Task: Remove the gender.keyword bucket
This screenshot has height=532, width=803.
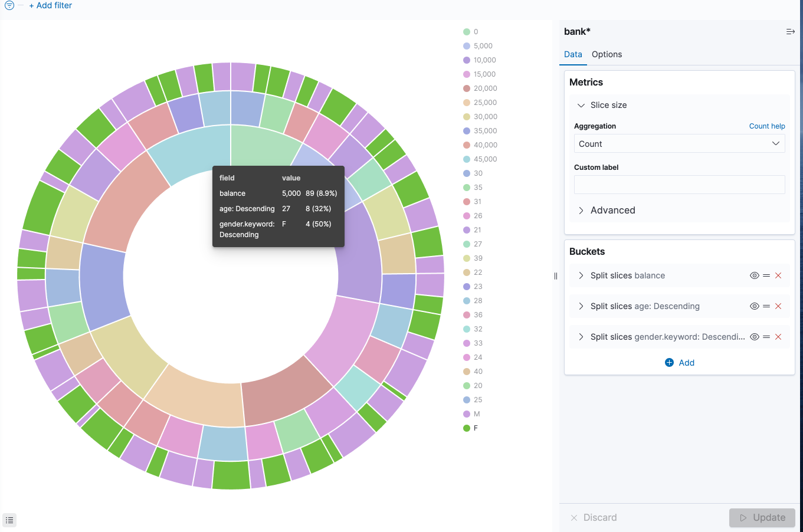Action: click(x=778, y=337)
